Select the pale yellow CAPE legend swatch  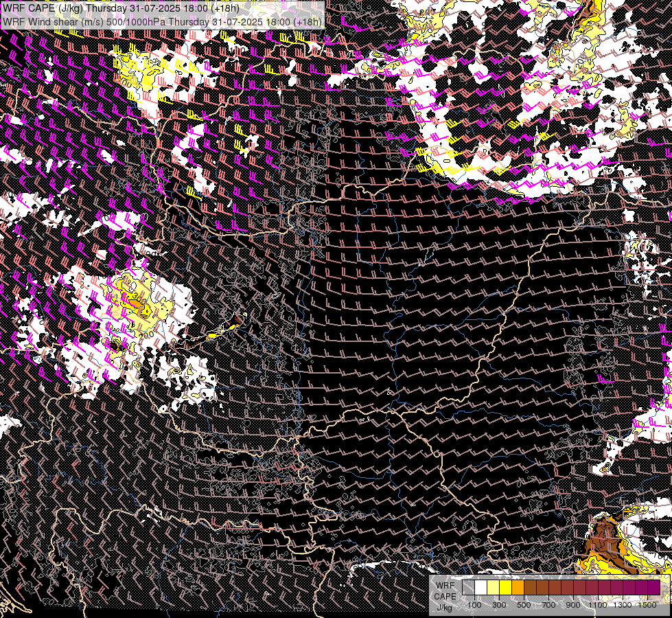494,588
